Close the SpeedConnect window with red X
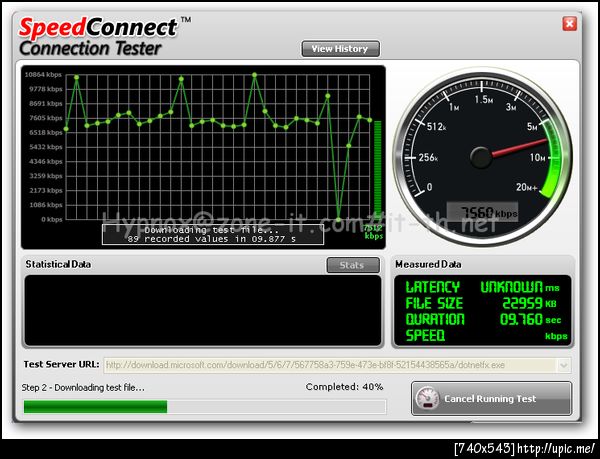 tap(569, 24)
